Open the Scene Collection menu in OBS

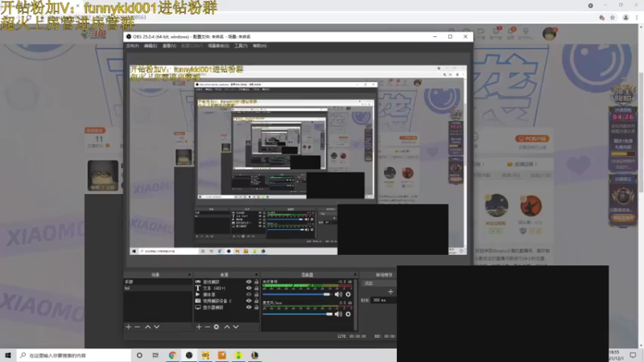218,46
